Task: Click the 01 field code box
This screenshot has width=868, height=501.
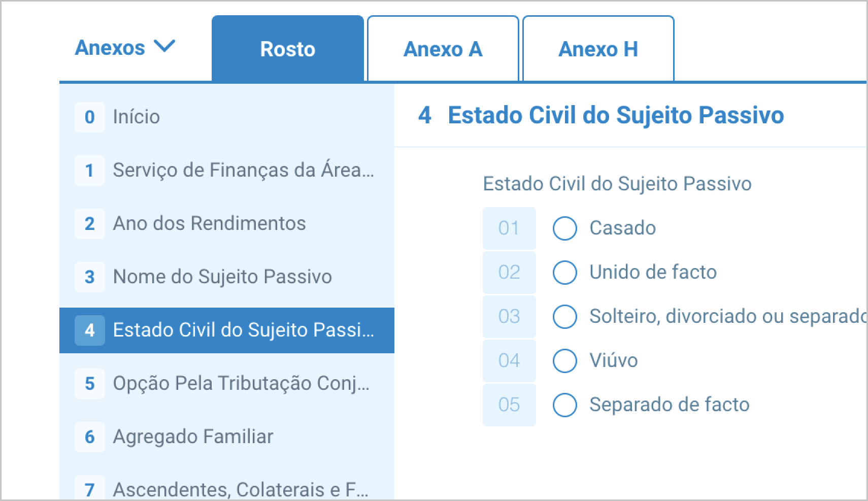Action: [x=509, y=228]
